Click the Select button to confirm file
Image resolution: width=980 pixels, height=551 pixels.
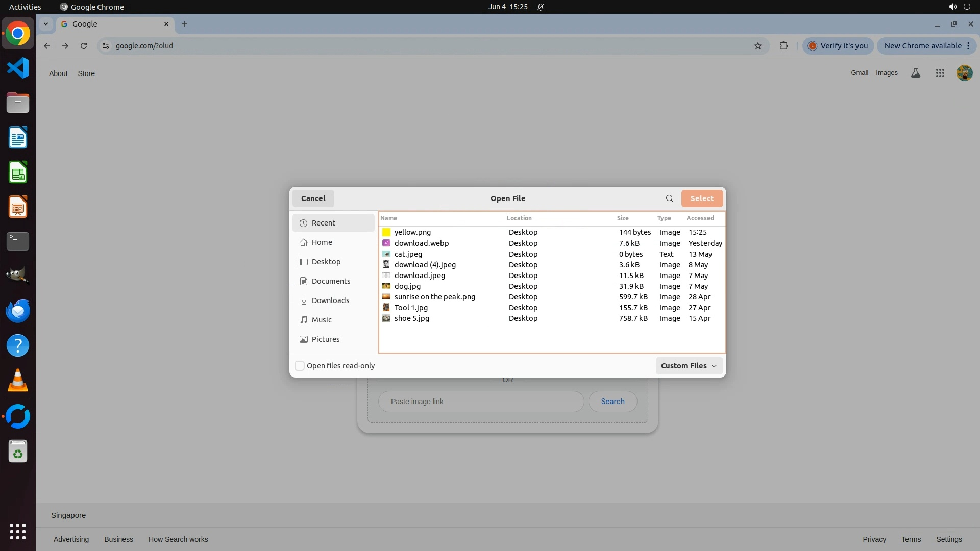pyautogui.click(x=702, y=198)
